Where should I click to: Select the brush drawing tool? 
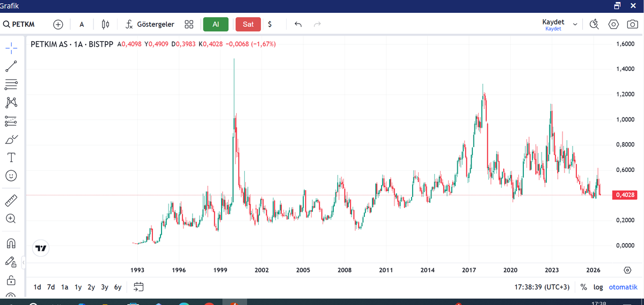click(x=11, y=139)
